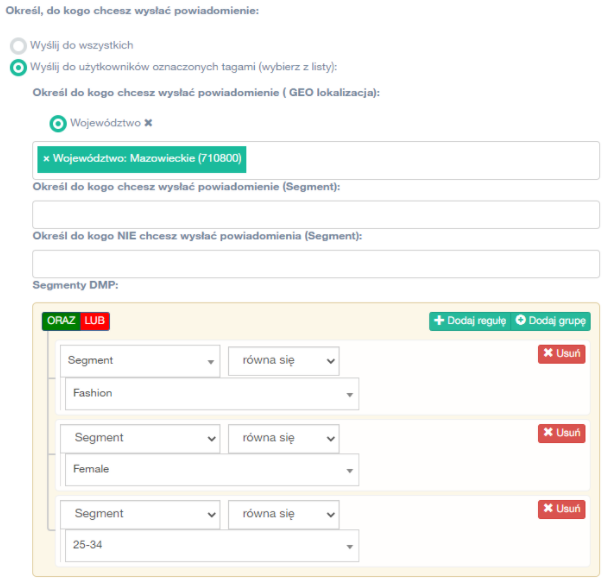Screen dimensions: 611x586
Task: Click the 'Segmenty DMP:' label
Action: pos(76,285)
